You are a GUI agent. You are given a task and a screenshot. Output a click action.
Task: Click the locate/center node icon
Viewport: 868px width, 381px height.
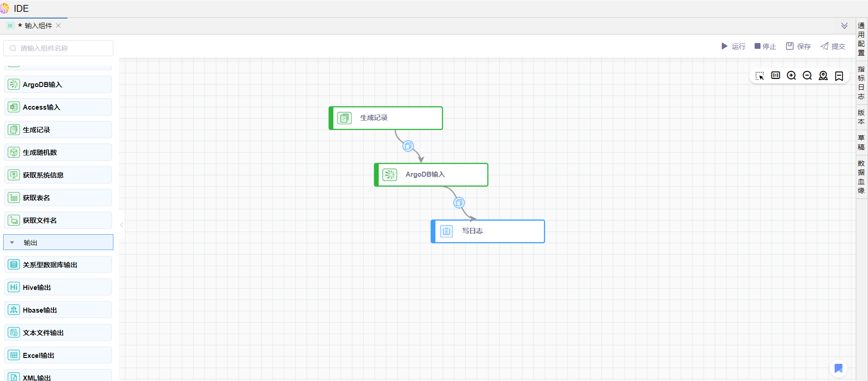(823, 76)
